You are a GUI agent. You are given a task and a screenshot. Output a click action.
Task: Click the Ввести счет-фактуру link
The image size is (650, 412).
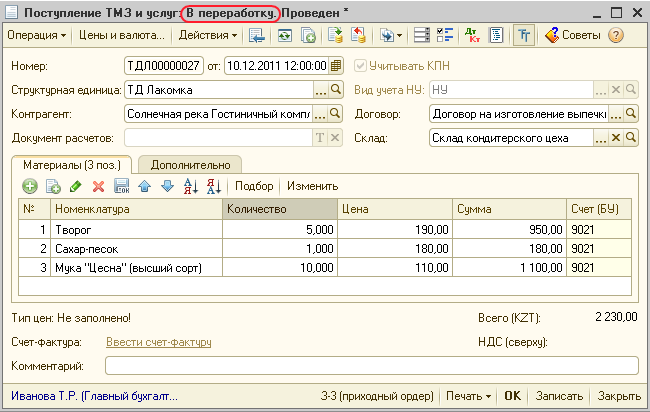[x=161, y=343]
